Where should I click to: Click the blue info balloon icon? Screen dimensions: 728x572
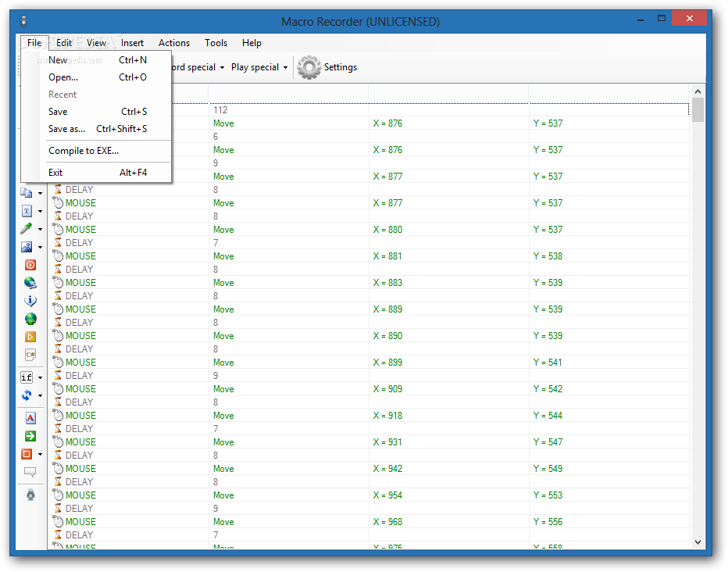click(x=30, y=301)
